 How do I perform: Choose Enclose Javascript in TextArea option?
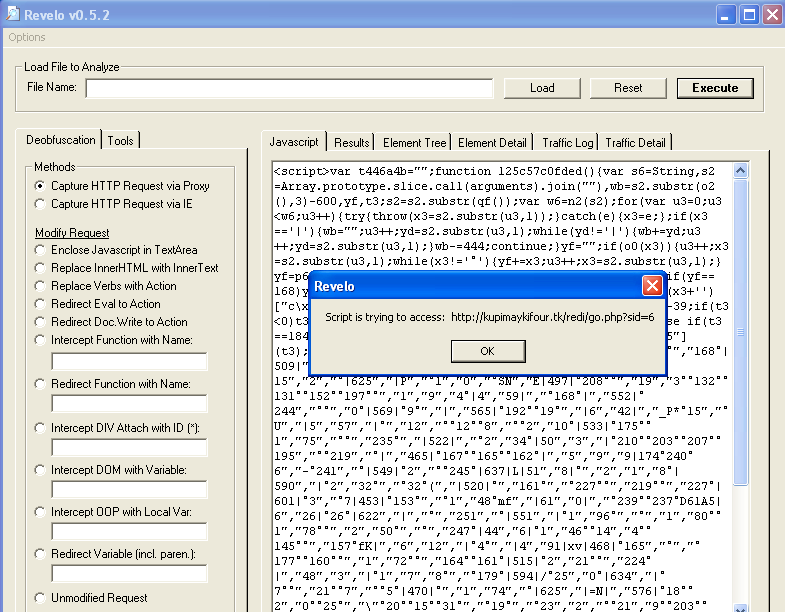[40, 250]
